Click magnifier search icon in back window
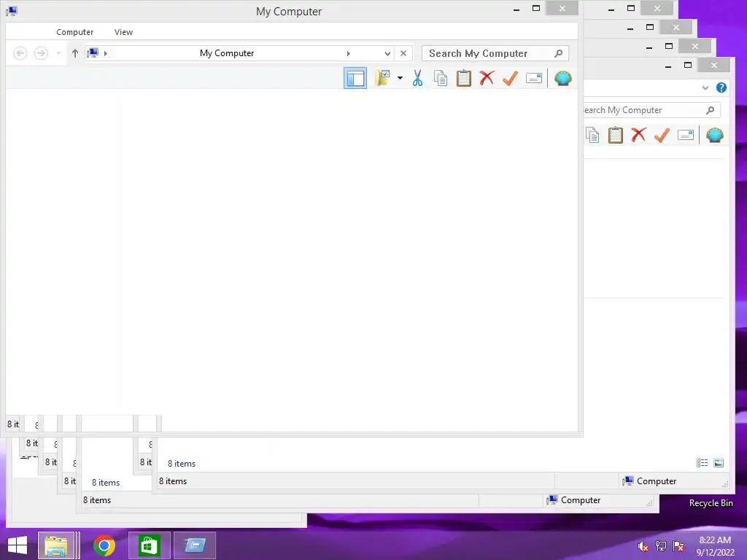 pyautogui.click(x=710, y=110)
